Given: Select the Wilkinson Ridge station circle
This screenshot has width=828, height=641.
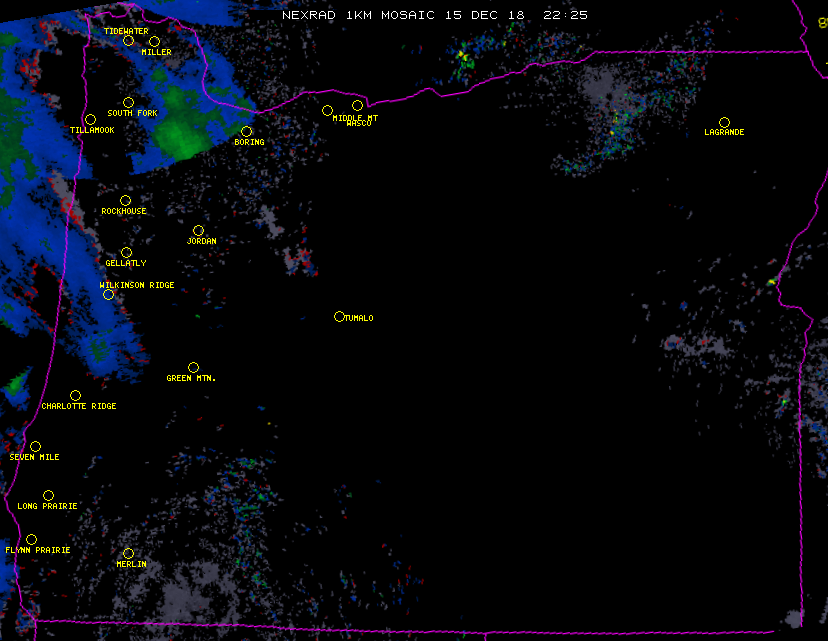Looking at the screenshot, I should (108, 294).
